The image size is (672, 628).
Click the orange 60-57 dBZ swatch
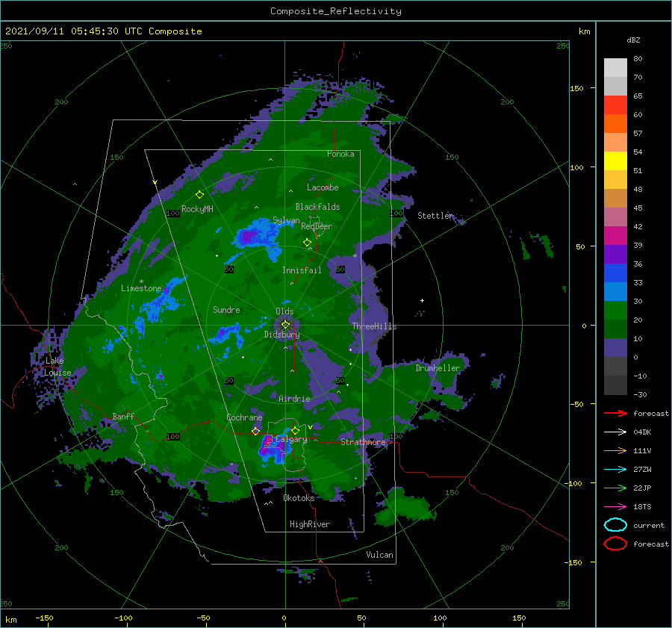pyautogui.click(x=615, y=124)
